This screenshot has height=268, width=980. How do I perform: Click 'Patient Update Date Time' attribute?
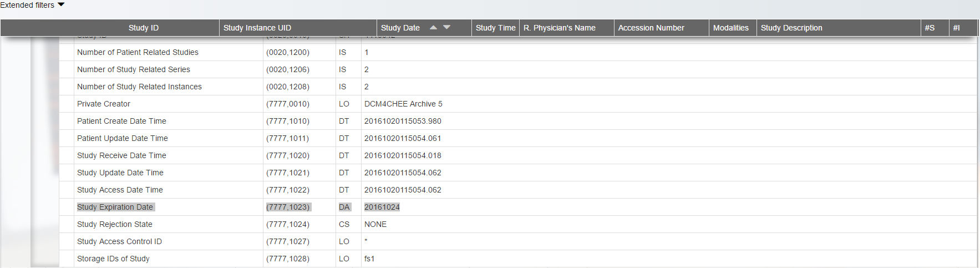pyautogui.click(x=123, y=138)
